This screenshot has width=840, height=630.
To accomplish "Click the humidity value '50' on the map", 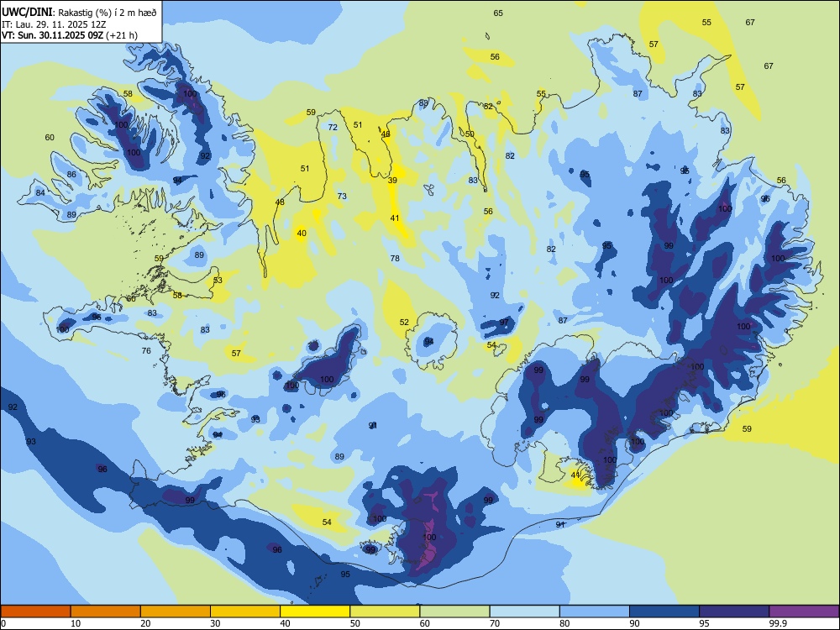I will click(470, 134).
